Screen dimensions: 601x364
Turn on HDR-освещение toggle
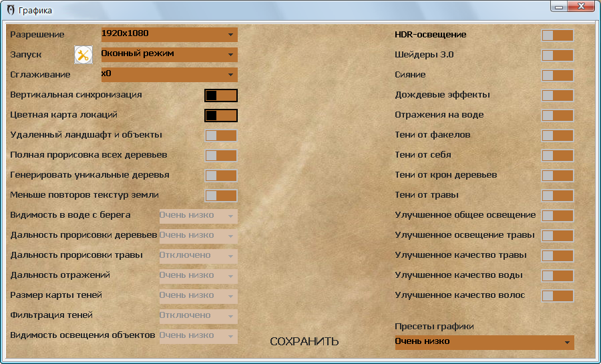[x=557, y=35]
